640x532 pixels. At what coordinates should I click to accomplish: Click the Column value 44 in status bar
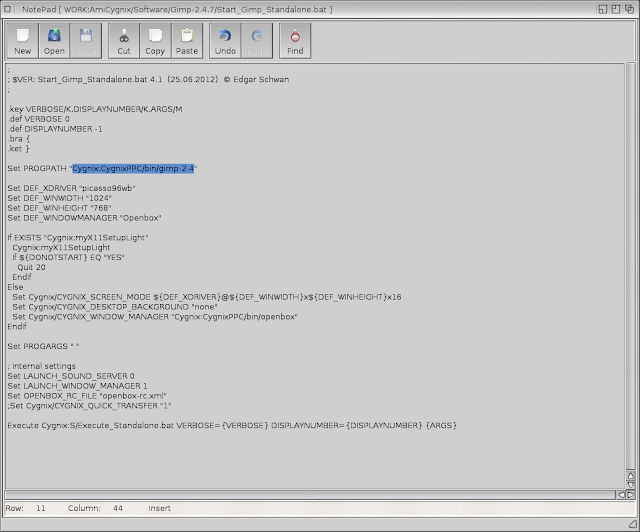click(x=118, y=508)
